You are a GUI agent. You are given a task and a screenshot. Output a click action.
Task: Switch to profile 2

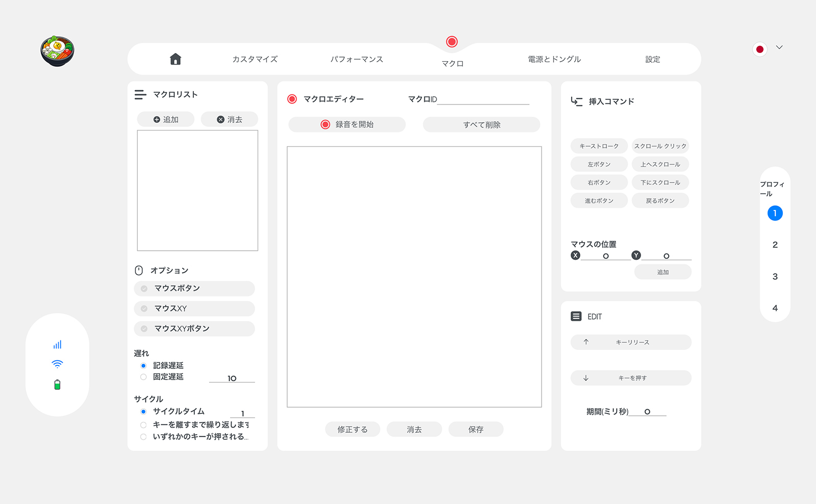pos(775,245)
